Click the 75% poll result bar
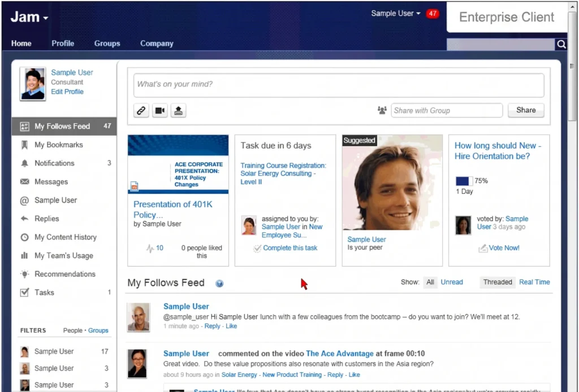This screenshot has height=392, width=579. pos(464,181)
